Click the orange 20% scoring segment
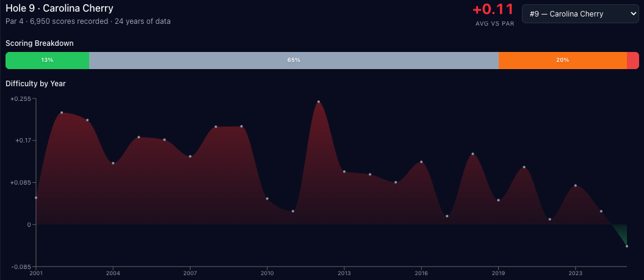644x280 pixels. point(562,61)
